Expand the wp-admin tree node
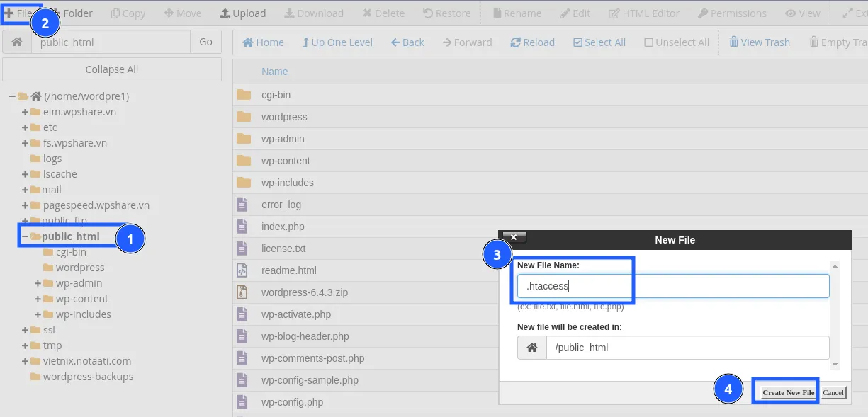Viewport: 868px width, 417px height. click(38, 283)
